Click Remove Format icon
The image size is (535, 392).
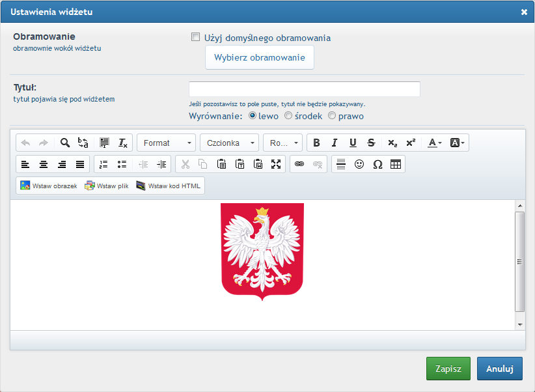122,143
